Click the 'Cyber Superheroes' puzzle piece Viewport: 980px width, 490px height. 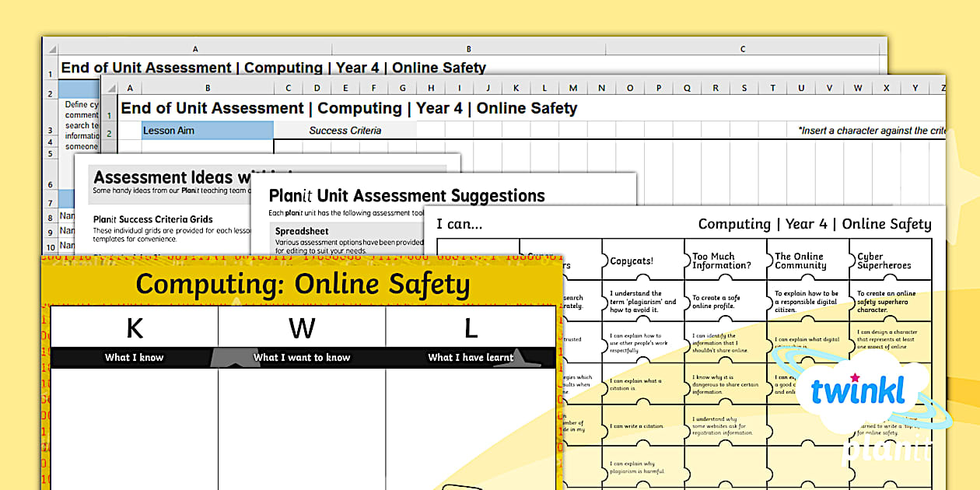pyautogui.click(x=888, y=261)
